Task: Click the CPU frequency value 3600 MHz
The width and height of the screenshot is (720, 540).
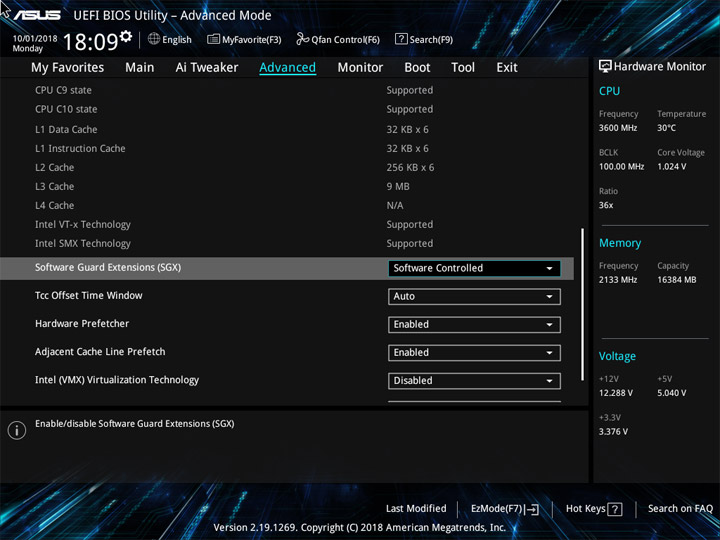Action: pos(618,128)
